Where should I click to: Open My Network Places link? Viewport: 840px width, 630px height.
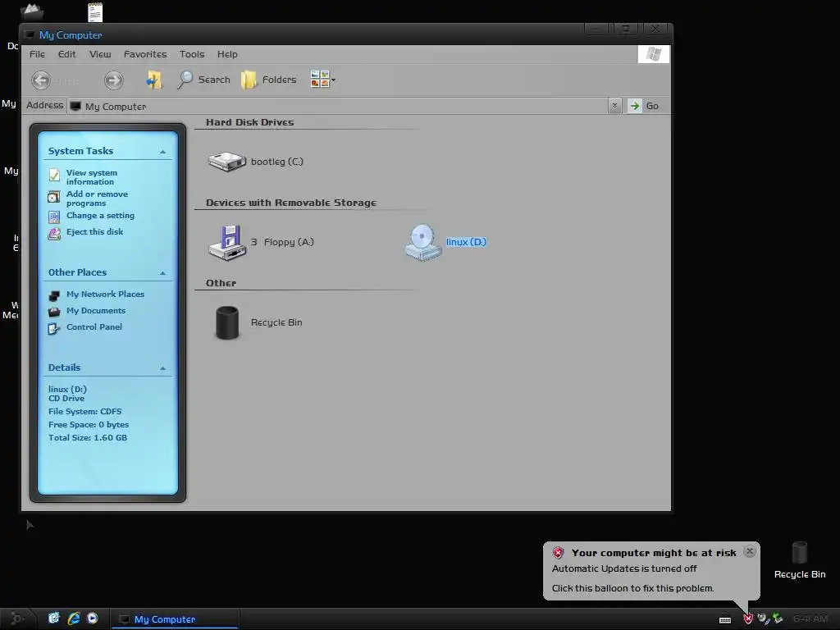point(105,294)
